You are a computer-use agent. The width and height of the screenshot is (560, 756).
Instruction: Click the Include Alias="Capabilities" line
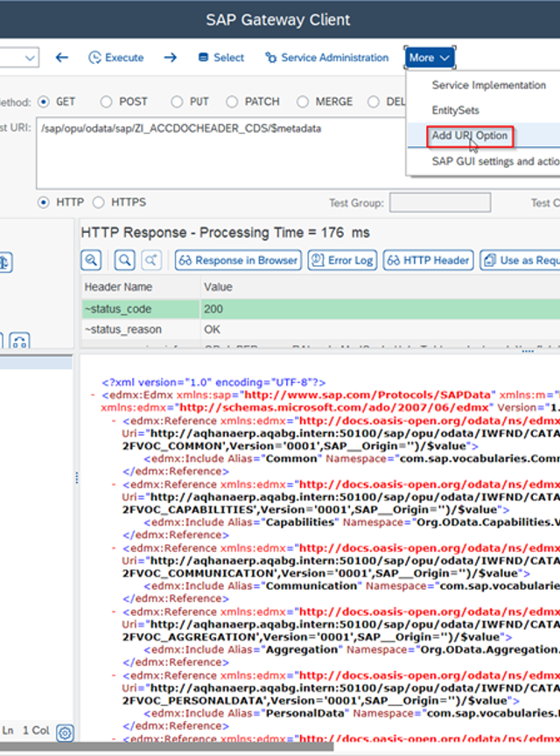(x=352, y=522)
